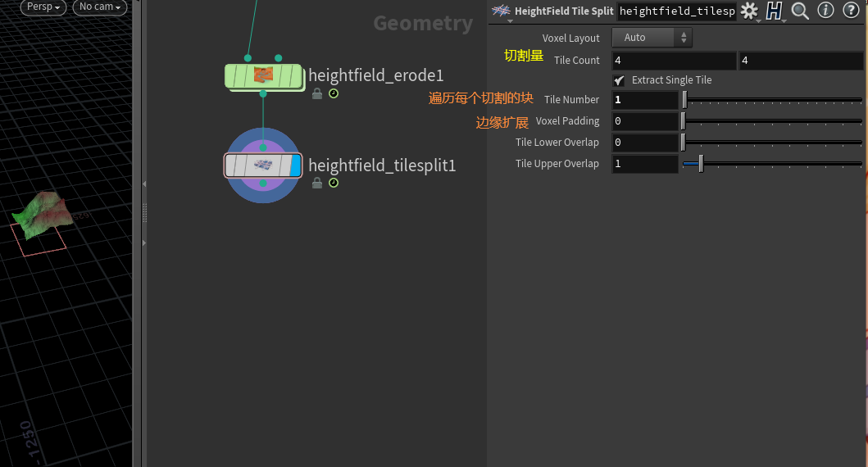This screenshot has height=467, width=868.
Task: Click the Tile Lower Overlap value field
Action: tap(645, 143)
